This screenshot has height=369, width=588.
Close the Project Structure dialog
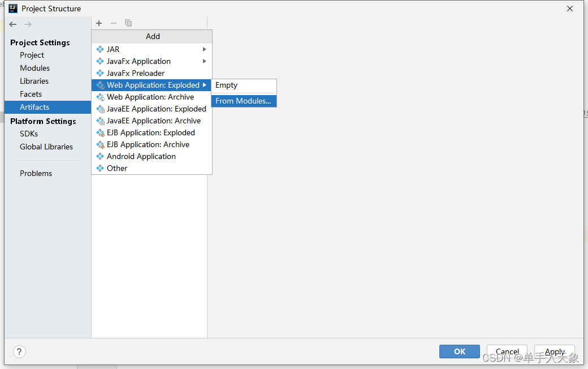(570, 8)
